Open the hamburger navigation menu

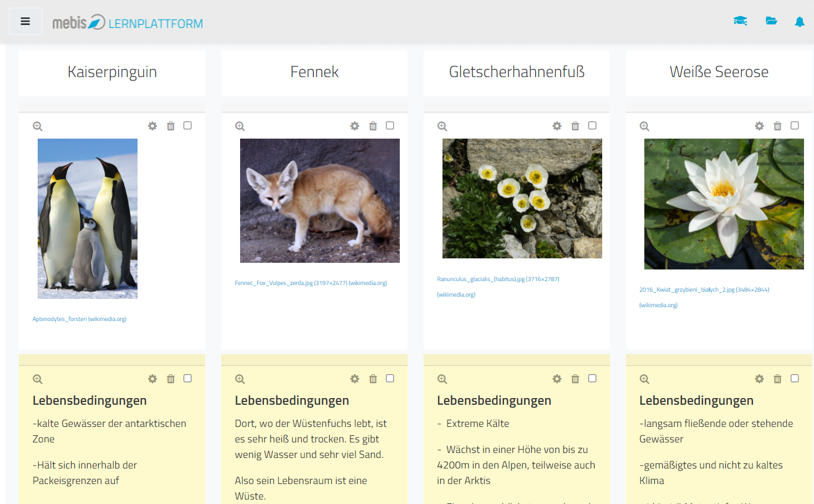(25, 22)
